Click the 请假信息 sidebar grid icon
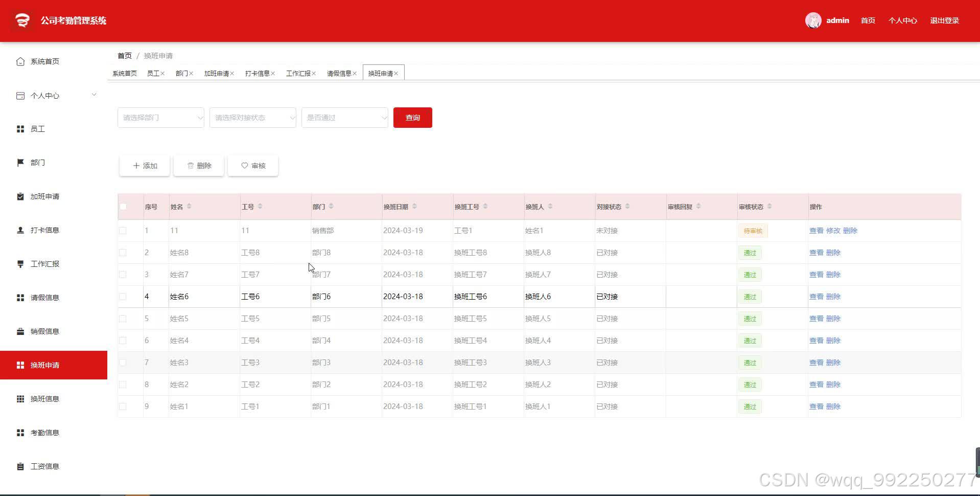The image size is (980, 496). (20, 298)
